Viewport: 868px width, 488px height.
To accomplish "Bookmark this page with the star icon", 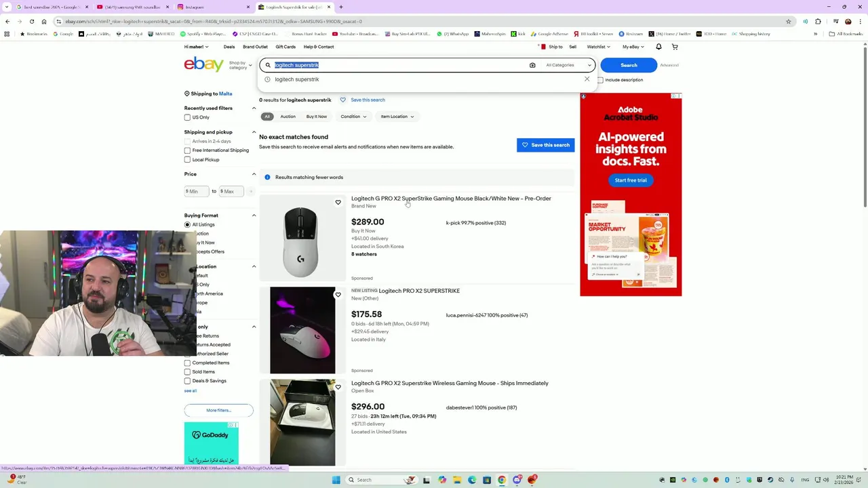I will click(789, 21).
